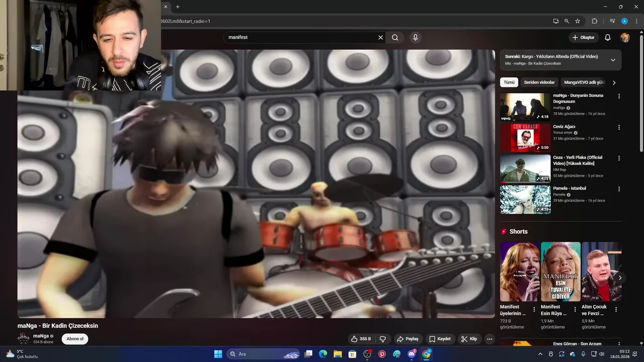Screen dimensions: 644x362
Task: Dislike the video
Action: [382, 339]
